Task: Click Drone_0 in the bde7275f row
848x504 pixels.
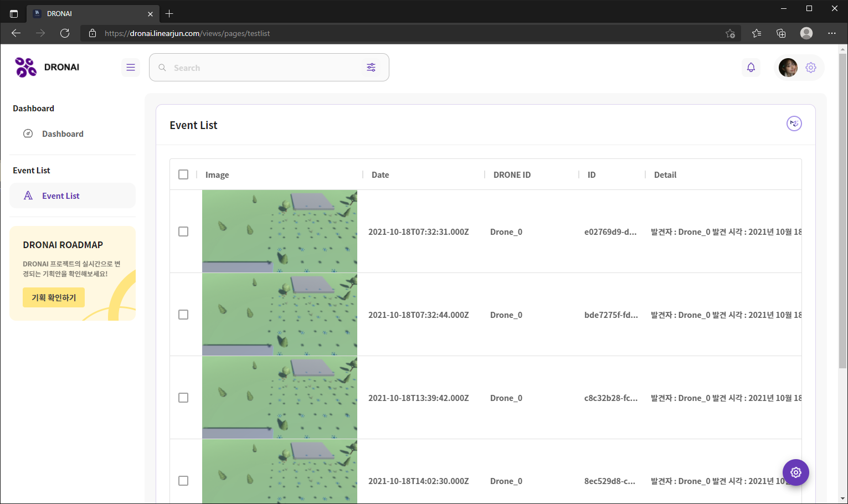Action: (x=506, y=315)
